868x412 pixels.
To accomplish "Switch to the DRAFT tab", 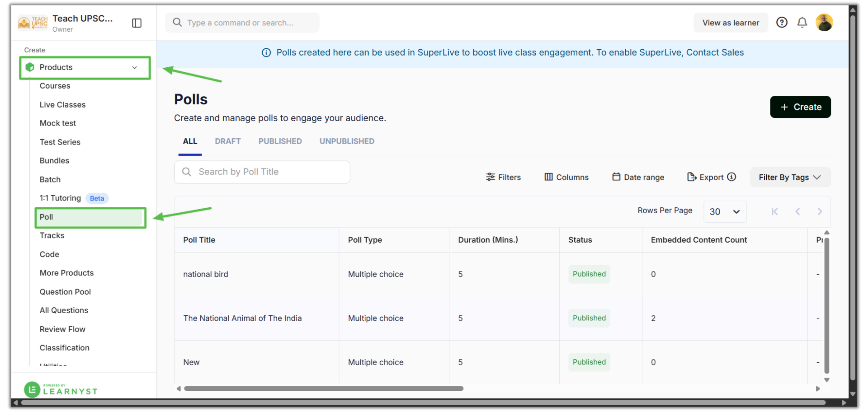I will tap(227, 141).
